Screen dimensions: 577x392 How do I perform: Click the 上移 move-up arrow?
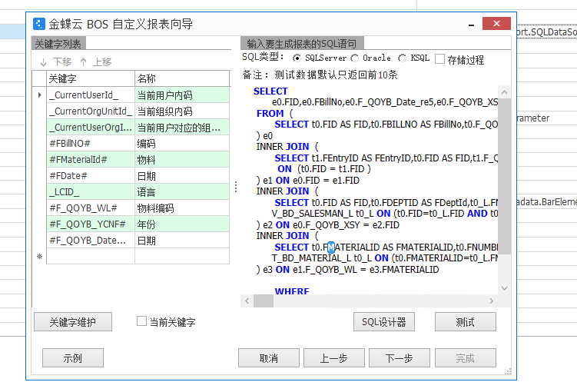click(84, 61)
